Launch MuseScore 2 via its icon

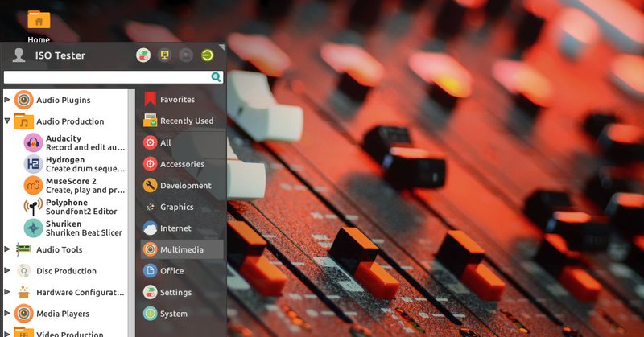33,185
